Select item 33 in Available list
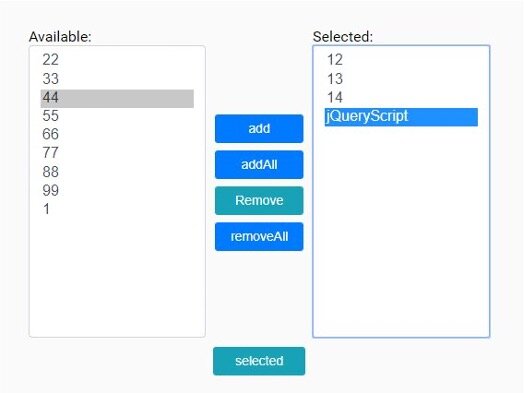 (117, 79)
